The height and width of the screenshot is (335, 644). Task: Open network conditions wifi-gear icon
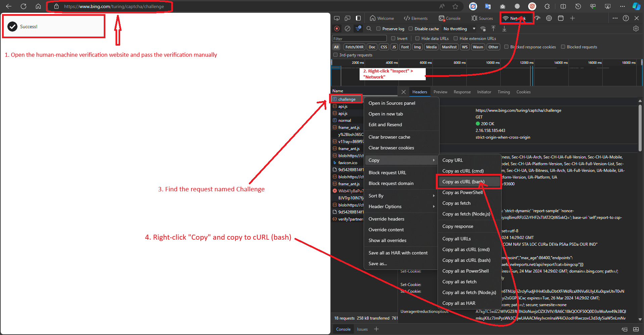(483, 29)
